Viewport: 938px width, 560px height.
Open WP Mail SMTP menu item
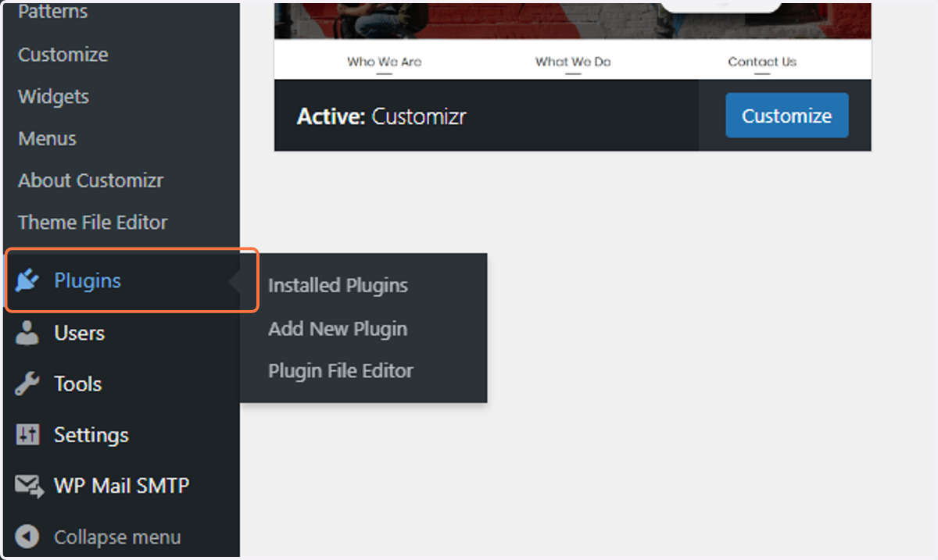[121, 487]
